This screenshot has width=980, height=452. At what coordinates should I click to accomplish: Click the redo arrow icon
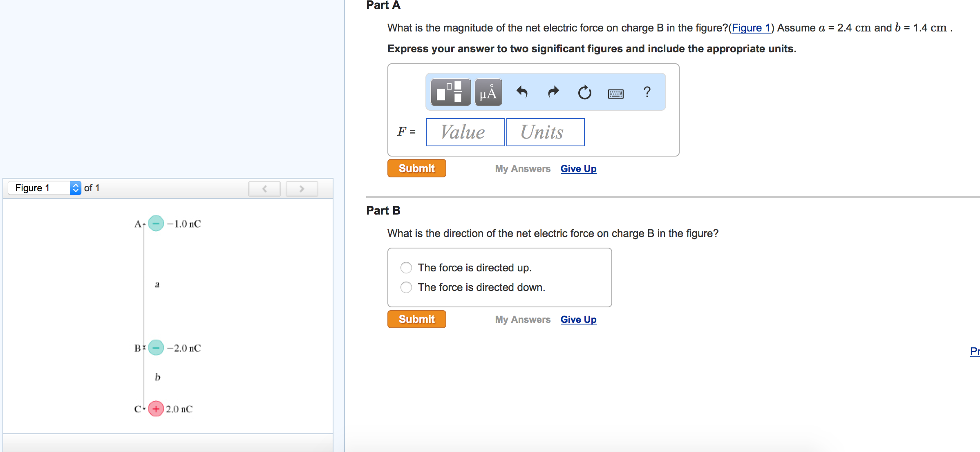pyautogui.click(x=553, y=92)
